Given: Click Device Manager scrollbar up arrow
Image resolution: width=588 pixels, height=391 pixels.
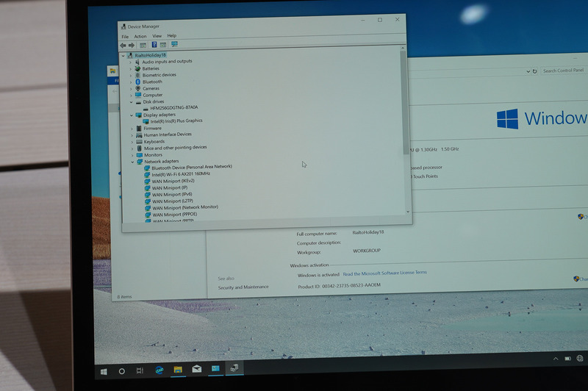Looking at the screenshot, I should tap(403, 48).
